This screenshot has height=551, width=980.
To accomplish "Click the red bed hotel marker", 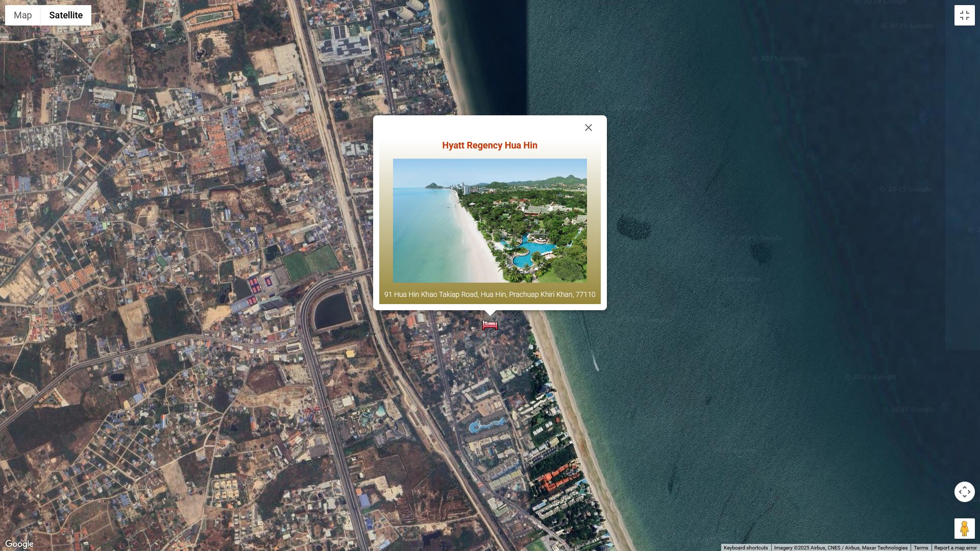I will pyautogui.click(x=490, y=325).
